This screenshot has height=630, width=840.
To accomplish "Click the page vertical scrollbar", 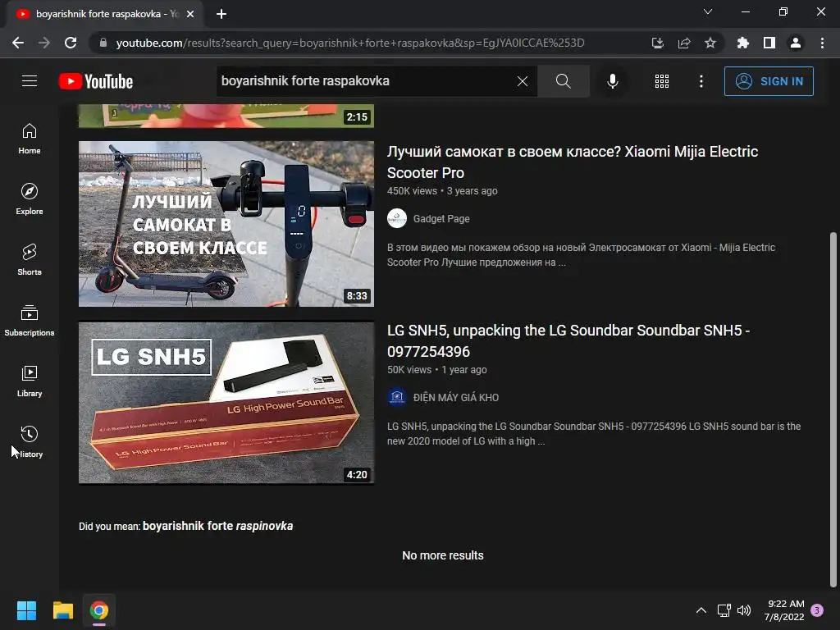I will [833, 410].
